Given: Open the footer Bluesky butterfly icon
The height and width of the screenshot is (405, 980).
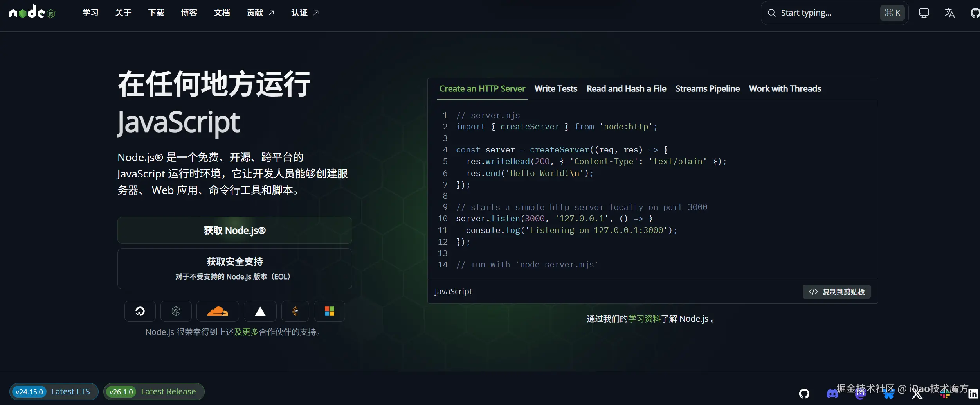Looking at the screenshot, I should [889, 394].
